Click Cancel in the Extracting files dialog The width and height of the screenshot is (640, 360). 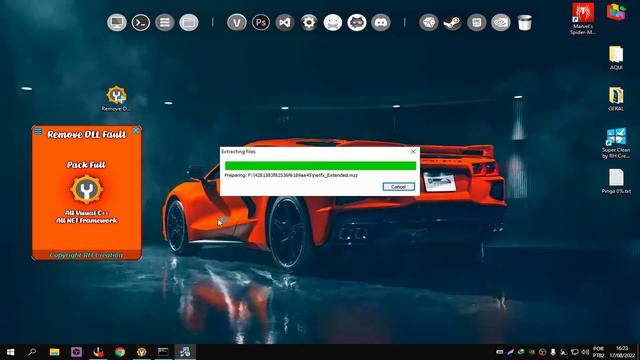click(x=399, y=187)
